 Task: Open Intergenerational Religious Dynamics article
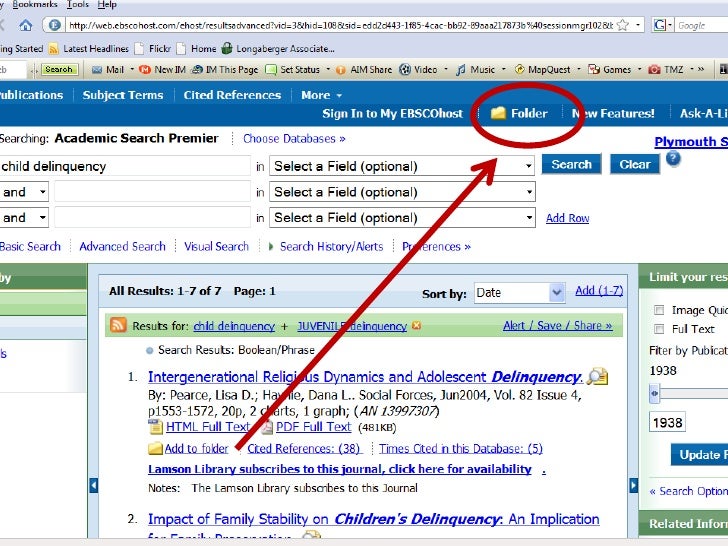[x=365, y=377]
